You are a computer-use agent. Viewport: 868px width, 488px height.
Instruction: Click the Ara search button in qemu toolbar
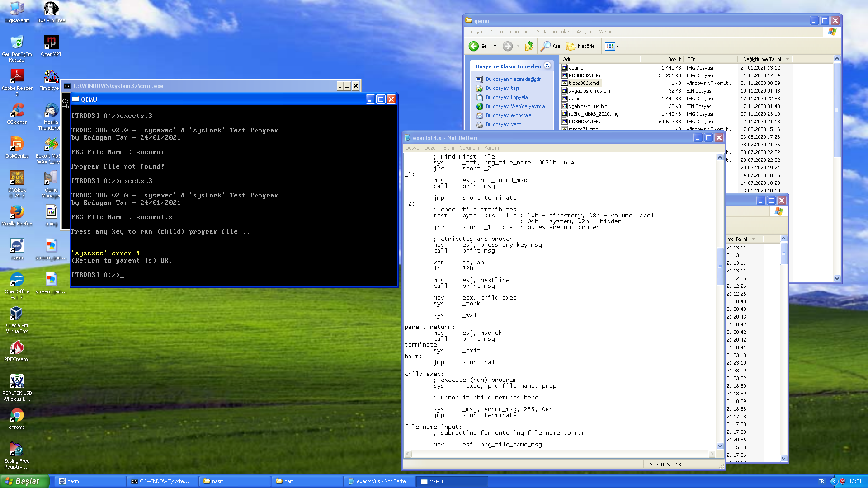tap(551, 46)
